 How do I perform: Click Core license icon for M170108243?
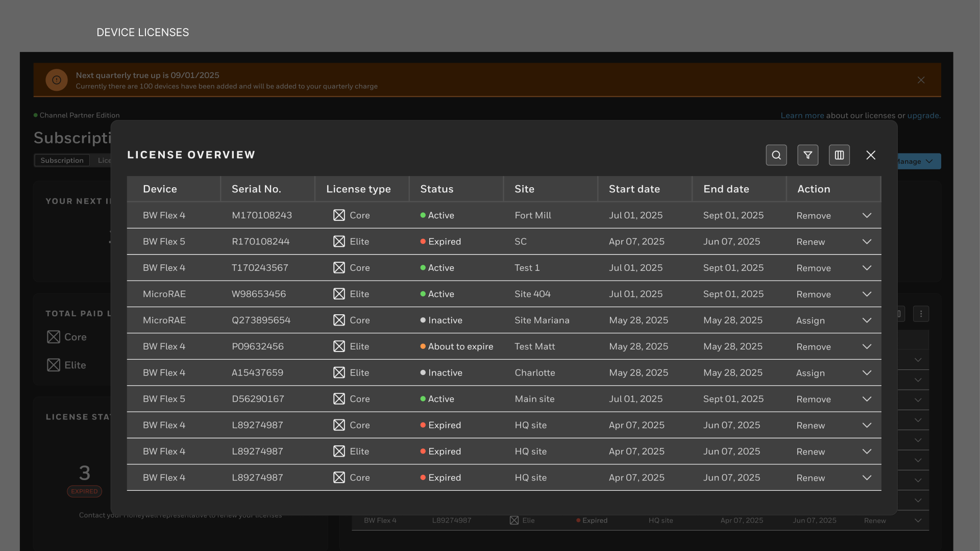(339, 215)
